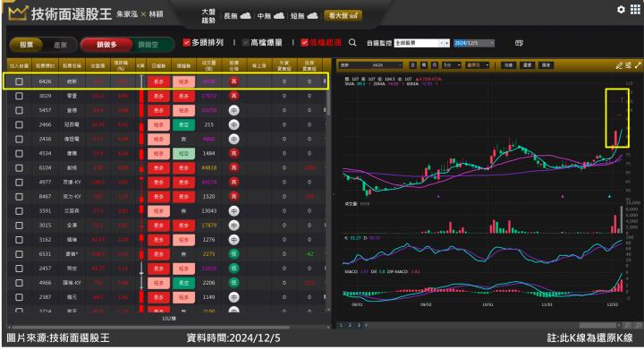
Task: Open the 還原日 adjusted chart dropdown
Action: 478,65
